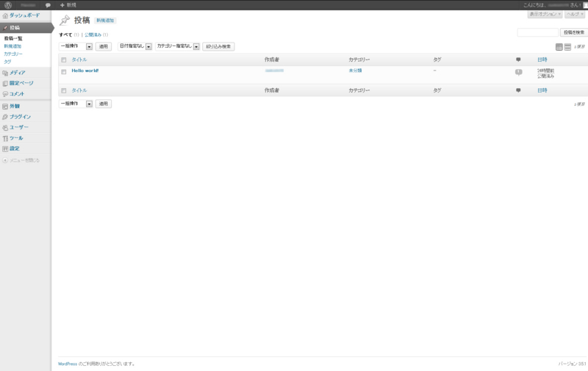Sort by タイトル in footer row
Screen dimensions: 588x371
click(79, 90)
